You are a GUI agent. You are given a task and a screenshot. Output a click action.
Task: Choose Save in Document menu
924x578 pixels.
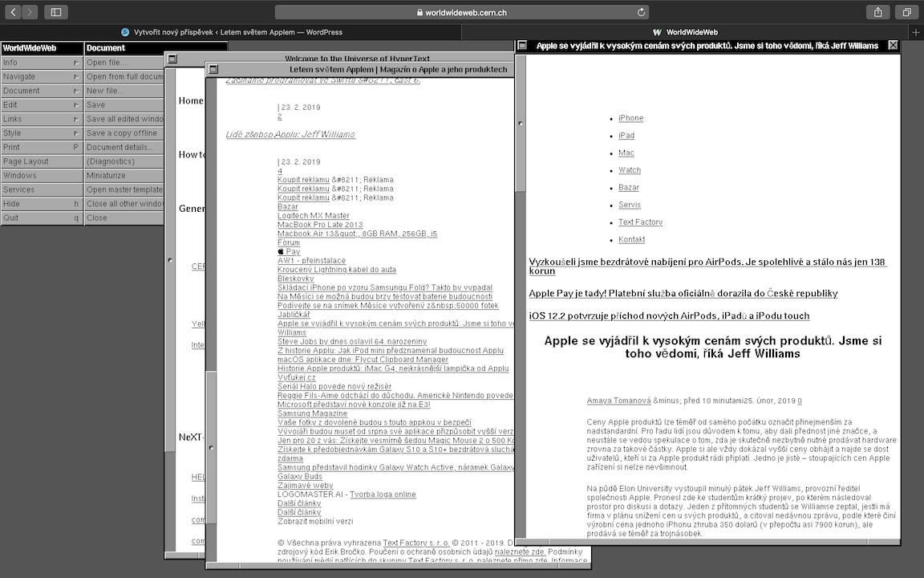click(x=124, y=105)
